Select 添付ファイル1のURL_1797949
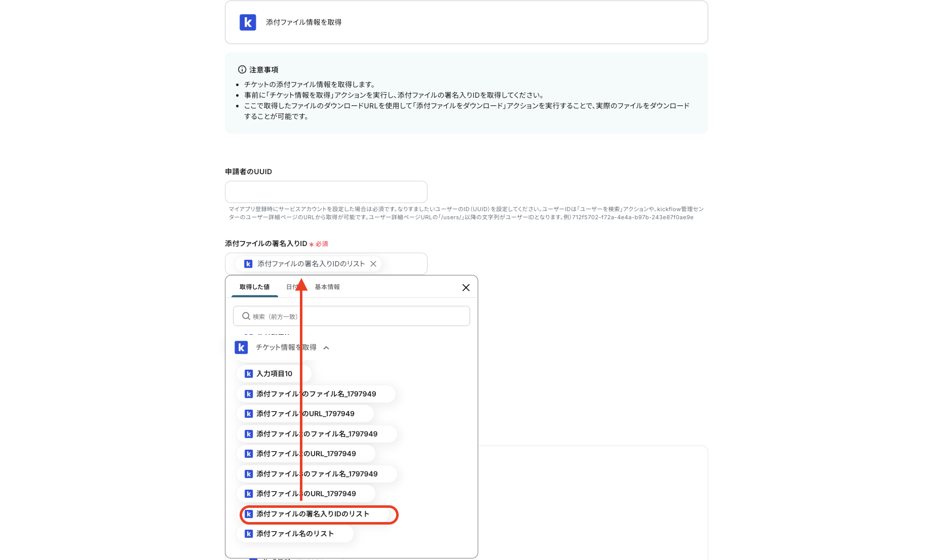 coord(305,414)
